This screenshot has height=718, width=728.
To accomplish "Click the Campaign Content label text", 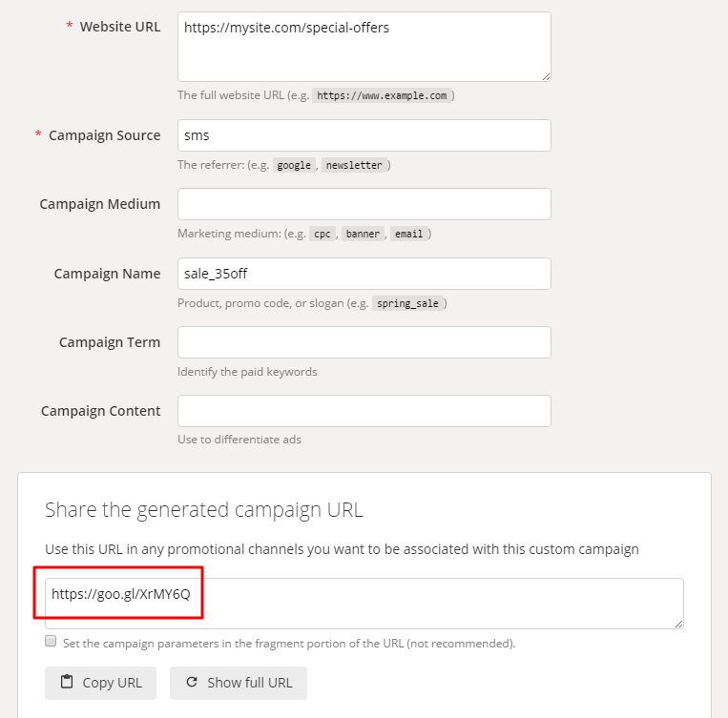I will pyautogui.click(x=100, y=411).
